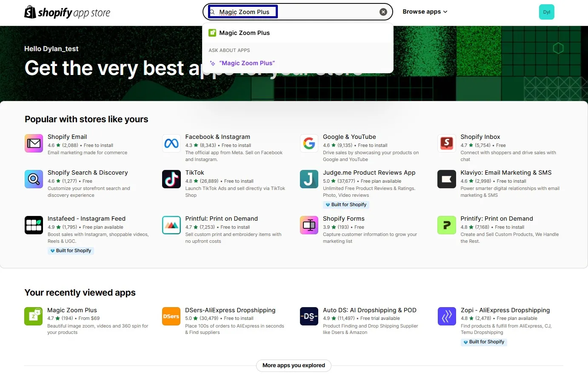Screen dimensions: 588x374
Task: Open Printify: Print on Demand title
Action: [x=497, y=219]
